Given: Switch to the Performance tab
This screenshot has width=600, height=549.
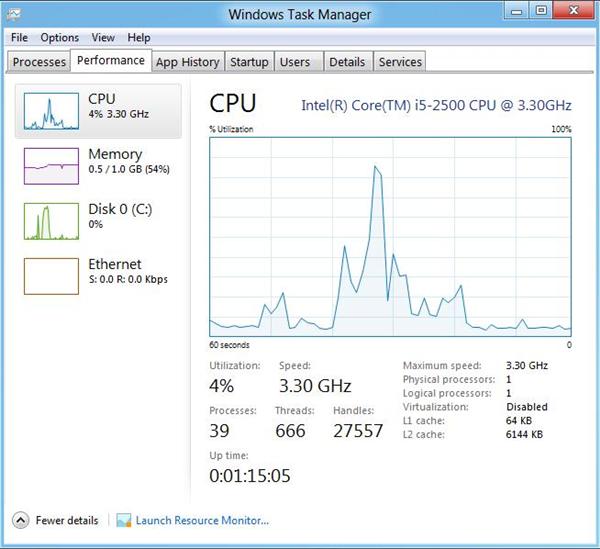Looking at the screenshot, I should (x=111, y=60).
